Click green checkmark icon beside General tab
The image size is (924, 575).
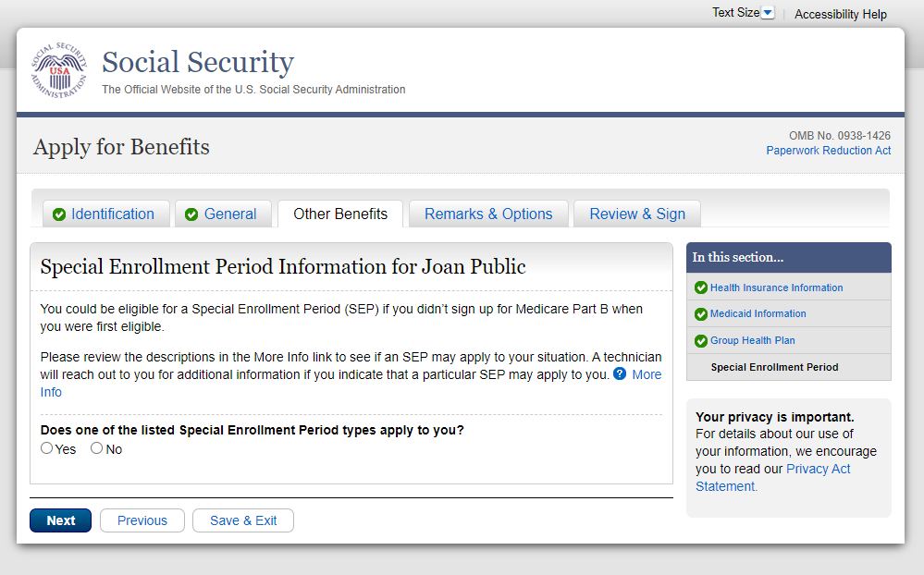point(191,214)
